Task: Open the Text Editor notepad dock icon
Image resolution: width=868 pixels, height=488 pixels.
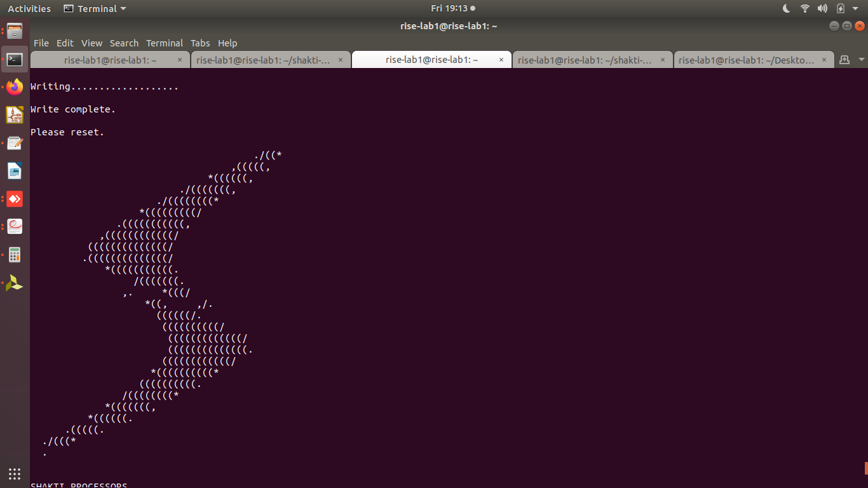Action: [15, 143]
